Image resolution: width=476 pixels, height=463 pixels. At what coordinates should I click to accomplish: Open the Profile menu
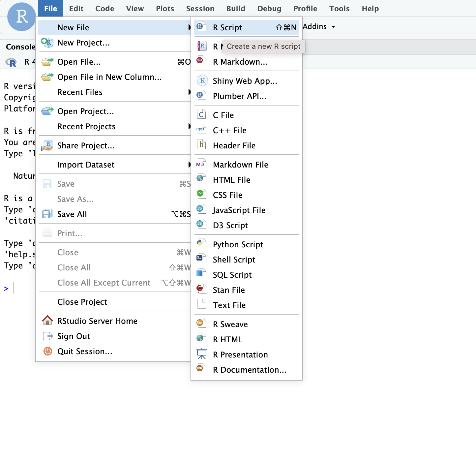[x=306, y=9]
